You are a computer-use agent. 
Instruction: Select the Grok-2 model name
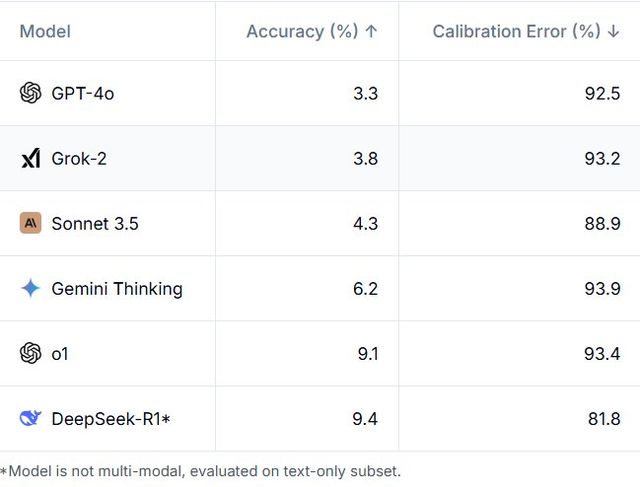(79, 158)
